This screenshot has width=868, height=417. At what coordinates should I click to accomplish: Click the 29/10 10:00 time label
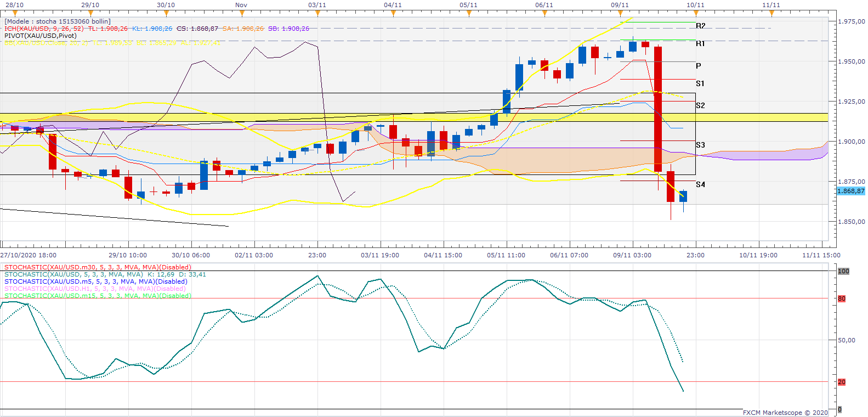click(x=128, y=255)
